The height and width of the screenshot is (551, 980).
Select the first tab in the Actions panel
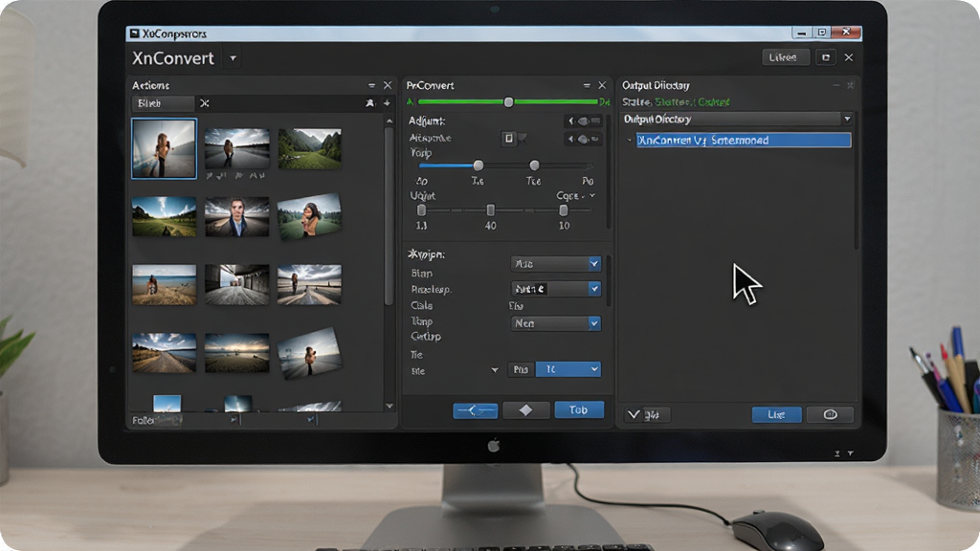pos(163,103)
